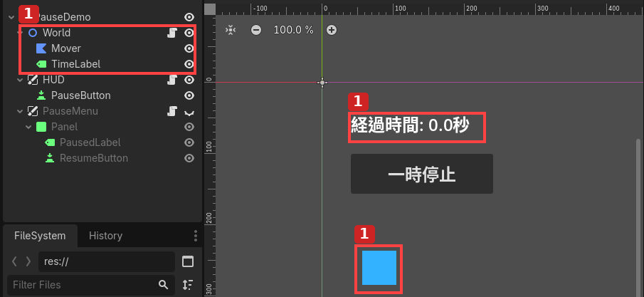Click the viewport's vertical scrollbar
The image size is (644, 297).
638,218
